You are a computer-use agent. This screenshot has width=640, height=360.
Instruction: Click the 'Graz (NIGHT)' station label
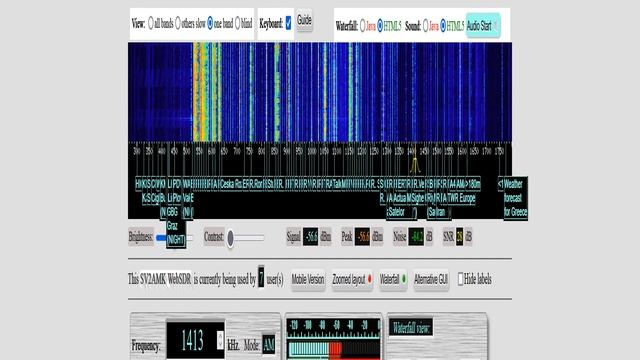tap(176, 233)
